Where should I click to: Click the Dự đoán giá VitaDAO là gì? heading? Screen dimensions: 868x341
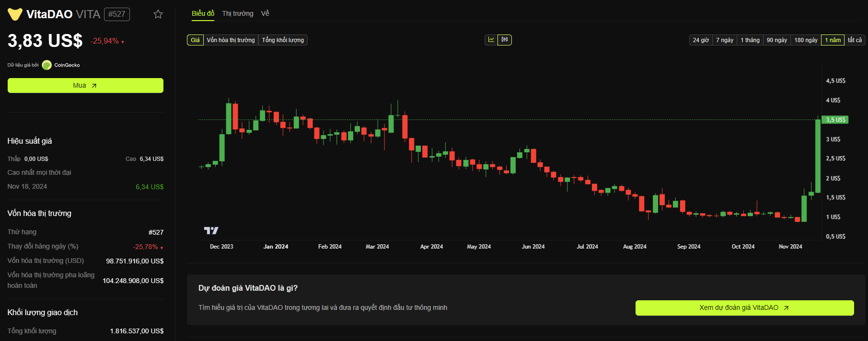point(248,288)
